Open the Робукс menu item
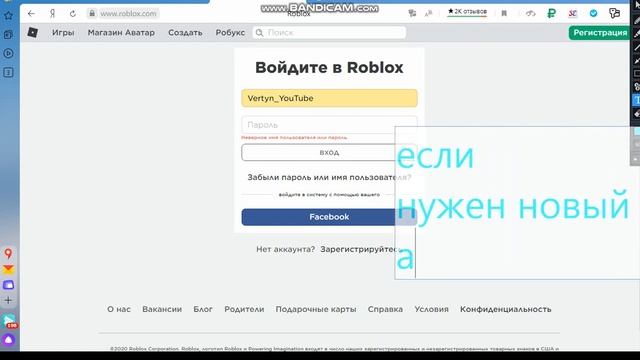Screen dimensions: 640x360 click(230, 33)
